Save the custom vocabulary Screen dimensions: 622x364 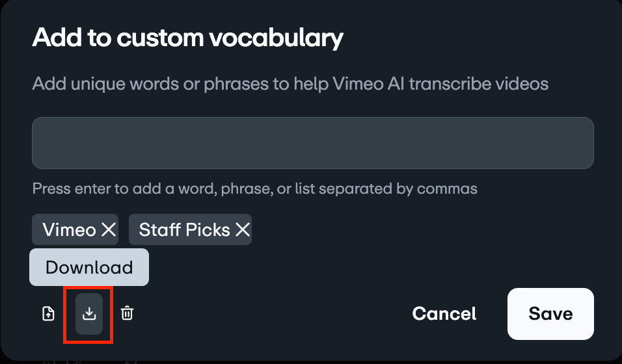tap(550, 314)
